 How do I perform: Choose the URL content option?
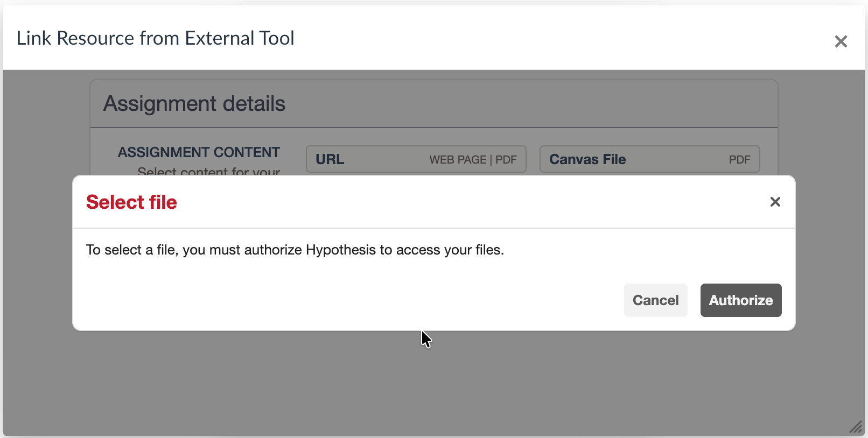[416, 159]
